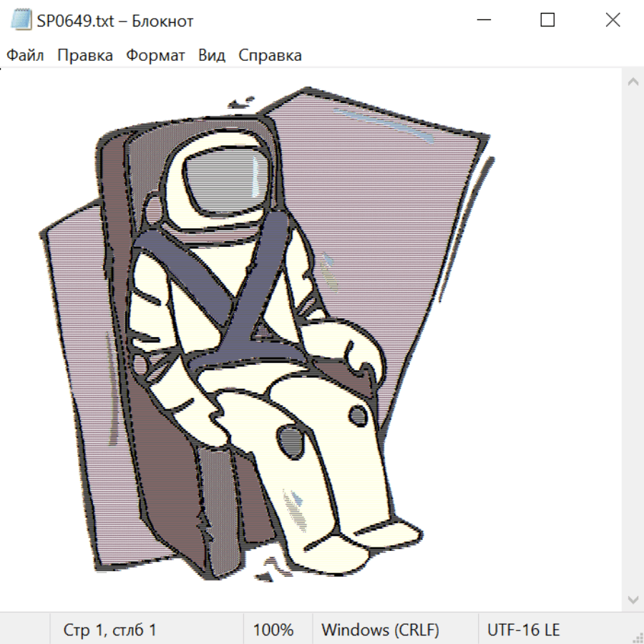Click the scroll down arrow
The height and width of the screenshot is (644, 644).
633,598
